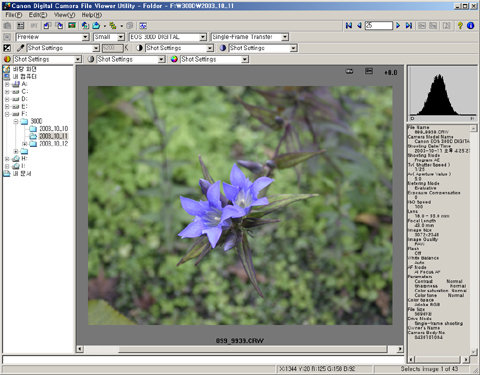Click the flower preview image
This screenshot has height=375, width=480.
(x=240, y=205)
